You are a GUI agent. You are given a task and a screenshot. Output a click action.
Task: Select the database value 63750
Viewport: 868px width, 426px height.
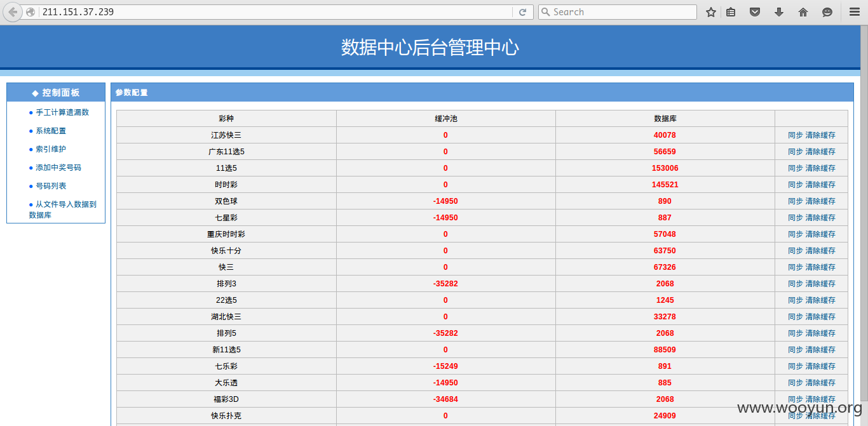pyautogui.click(x=665, y=251)
